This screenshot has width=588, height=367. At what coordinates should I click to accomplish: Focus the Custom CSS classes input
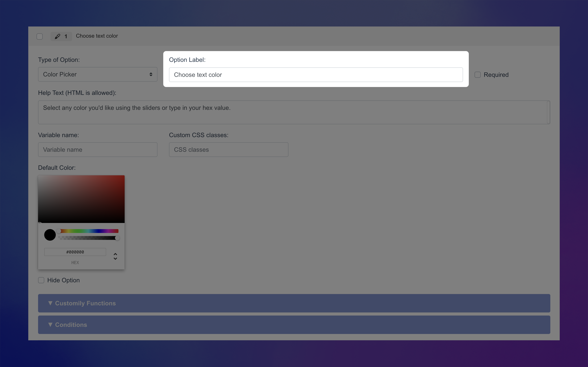[x=228, y=150]
